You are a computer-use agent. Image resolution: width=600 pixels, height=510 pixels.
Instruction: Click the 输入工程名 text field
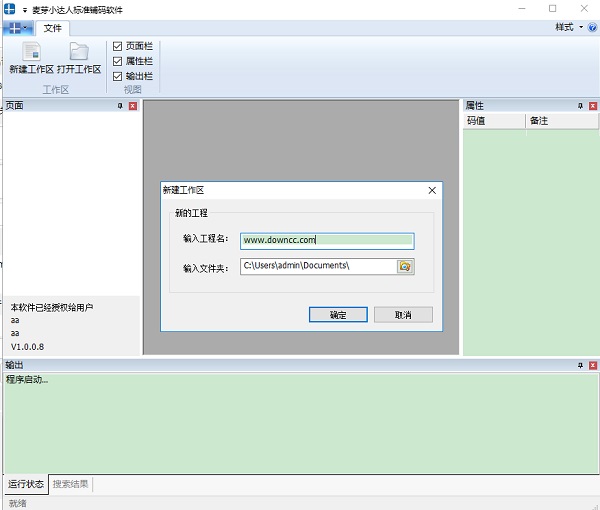tap(327, 241)
